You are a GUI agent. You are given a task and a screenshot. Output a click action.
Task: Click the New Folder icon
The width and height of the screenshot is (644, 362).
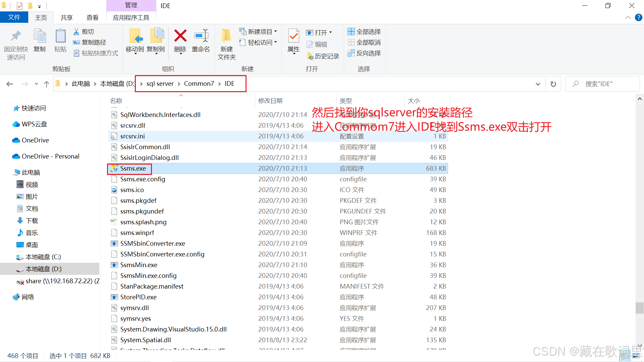226,36
